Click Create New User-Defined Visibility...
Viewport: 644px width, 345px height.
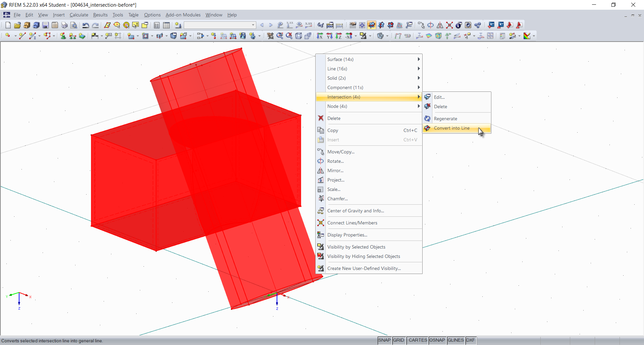tap(364, 268)
